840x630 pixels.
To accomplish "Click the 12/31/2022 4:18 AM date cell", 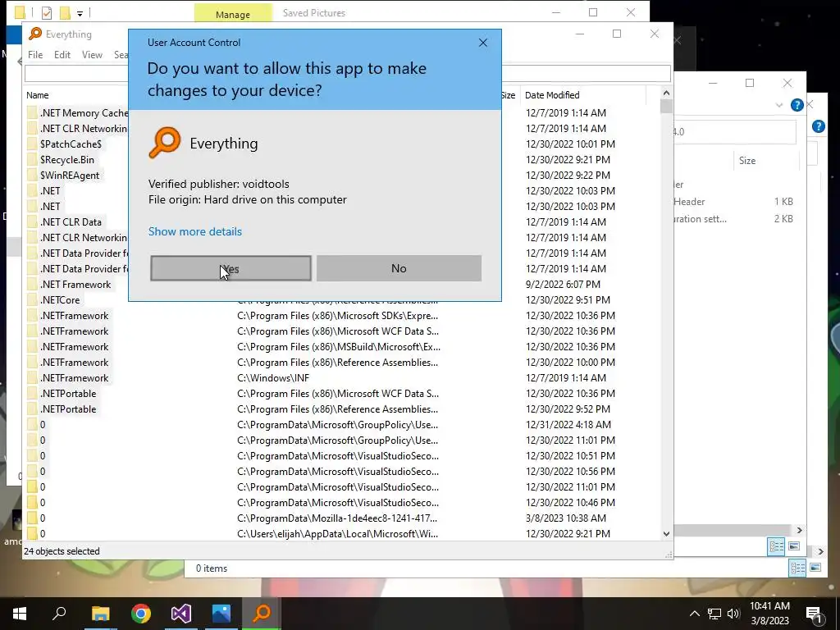I will [568, 425].
